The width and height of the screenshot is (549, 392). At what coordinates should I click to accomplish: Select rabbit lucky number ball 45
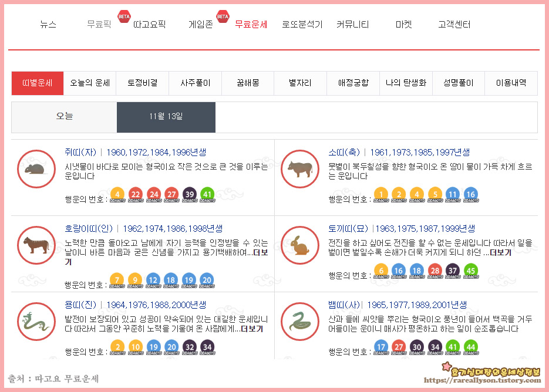coord(470,271)
